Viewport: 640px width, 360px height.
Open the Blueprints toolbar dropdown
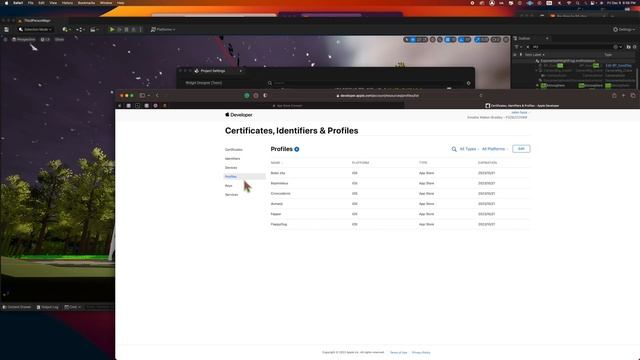click(80, 29)
